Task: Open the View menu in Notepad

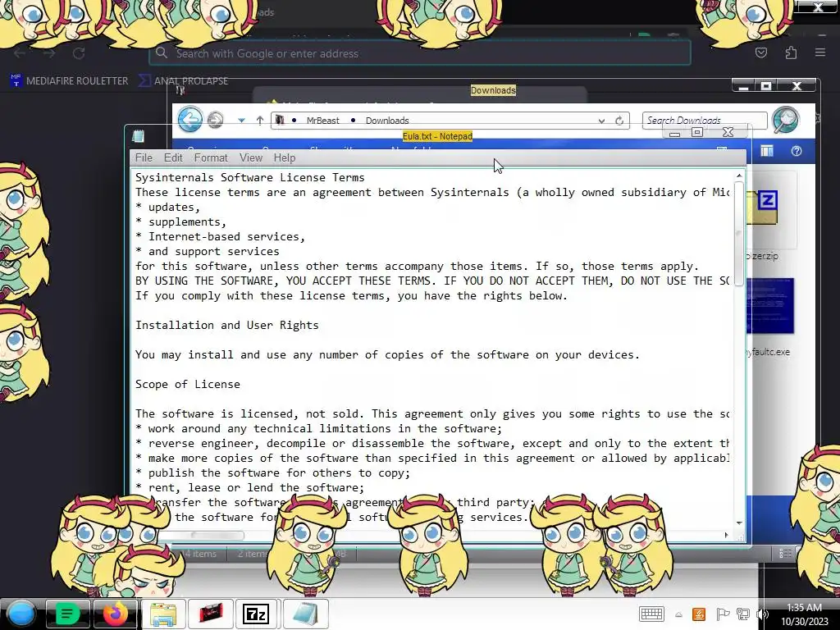Action: click(251, 157)
